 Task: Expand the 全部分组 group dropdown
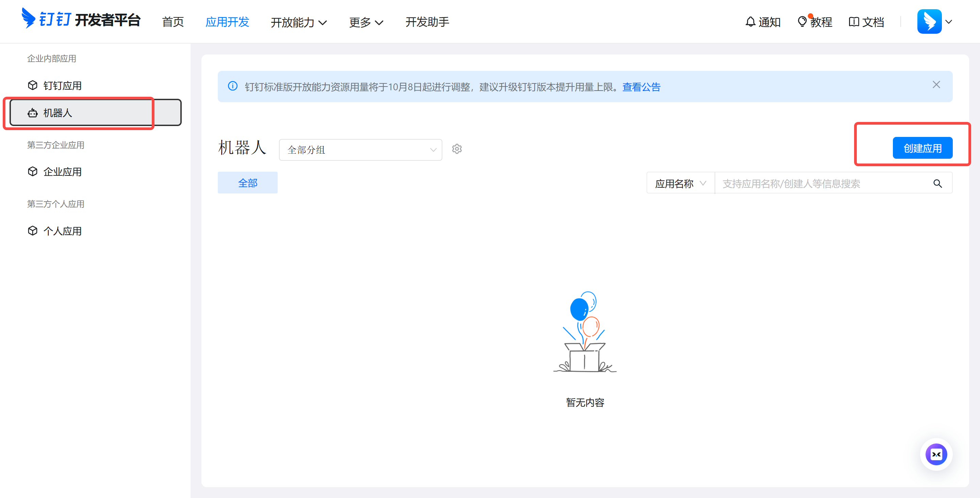pos(360,150)
